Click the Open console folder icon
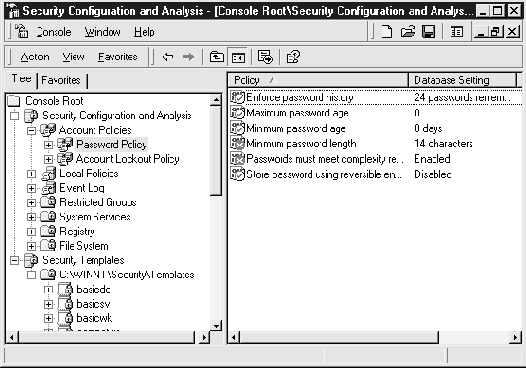This screenshot has width=526, height=368. 408,32
